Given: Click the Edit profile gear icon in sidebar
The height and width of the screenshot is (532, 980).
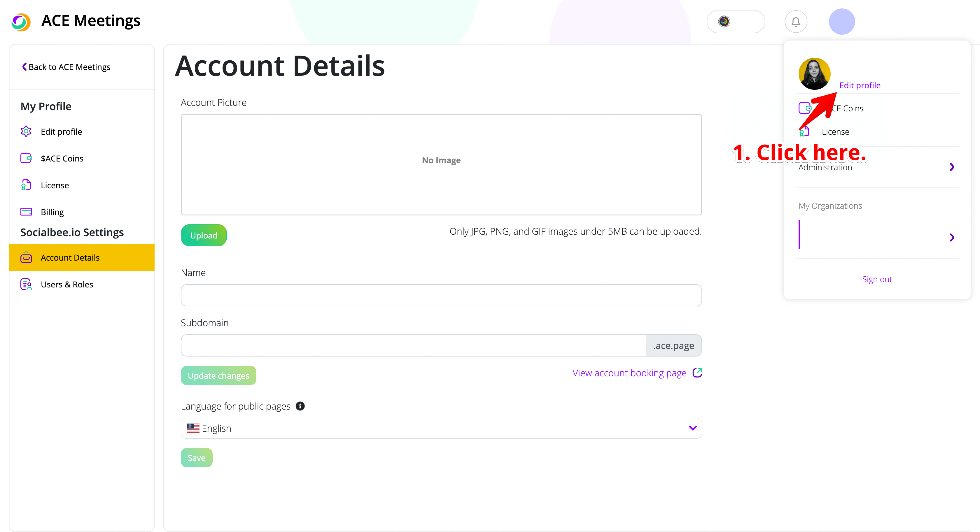Looking at the screenshot, I should coord(26,131).
